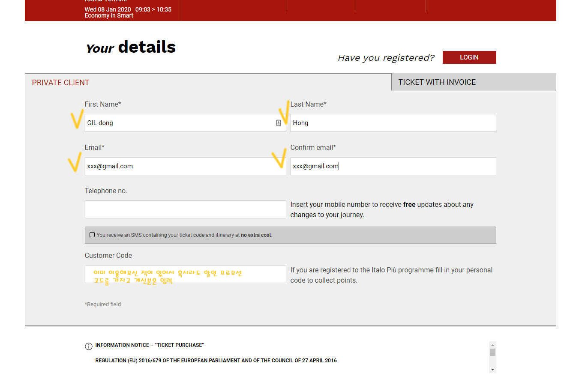
Task: Click the information circle icon beside notice
Action: pyautogui.click(x=89, y=346)
